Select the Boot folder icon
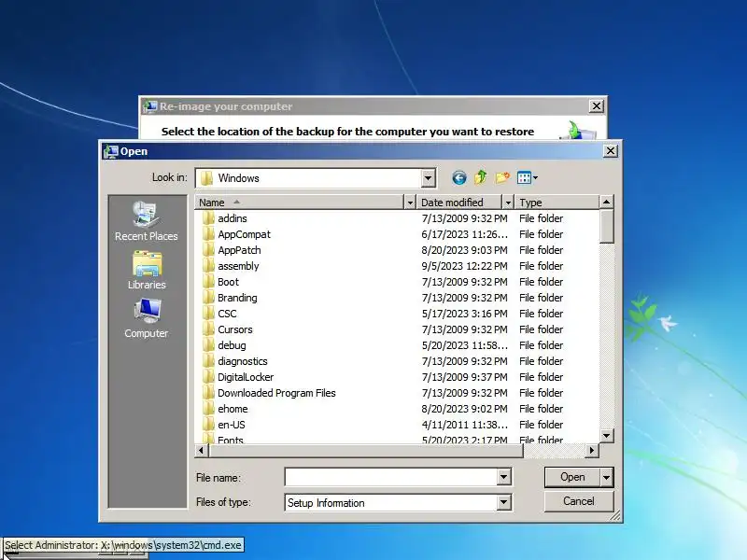 click(x=208, y=282)
